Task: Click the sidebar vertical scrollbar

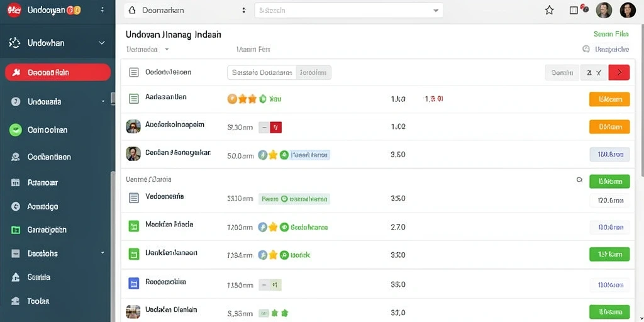Action: click(113, 247)
